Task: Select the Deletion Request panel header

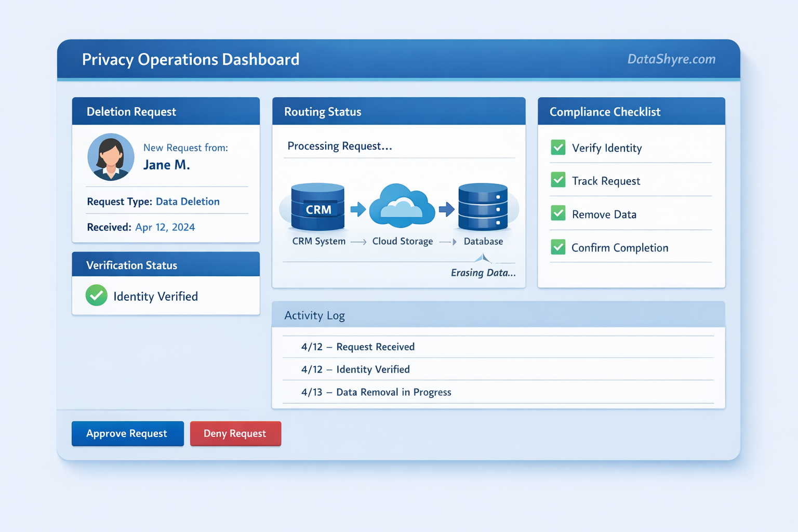Action: [x=166, y=111]
